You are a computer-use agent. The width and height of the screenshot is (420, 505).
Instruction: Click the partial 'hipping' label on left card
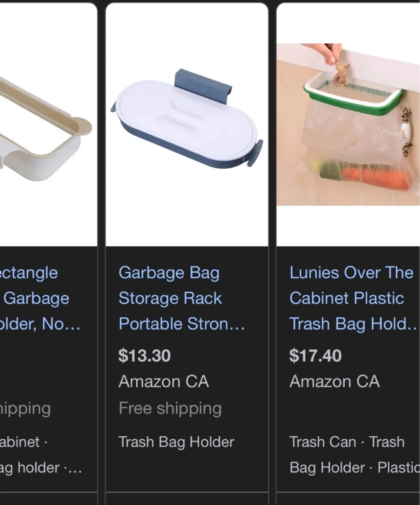pyautogui.click(x=25, y=409)
